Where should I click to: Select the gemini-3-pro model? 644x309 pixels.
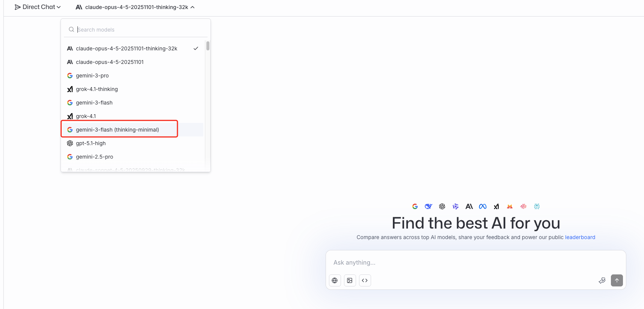point(133,76)
